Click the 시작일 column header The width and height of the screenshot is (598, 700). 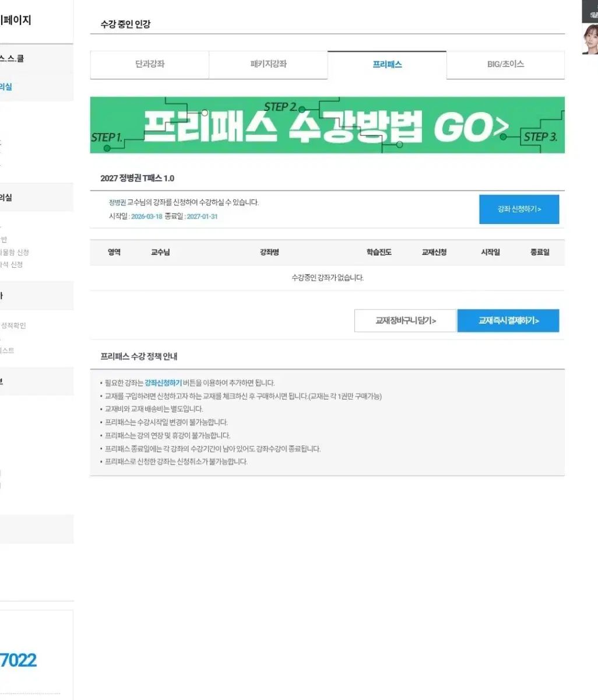[490, 252]
